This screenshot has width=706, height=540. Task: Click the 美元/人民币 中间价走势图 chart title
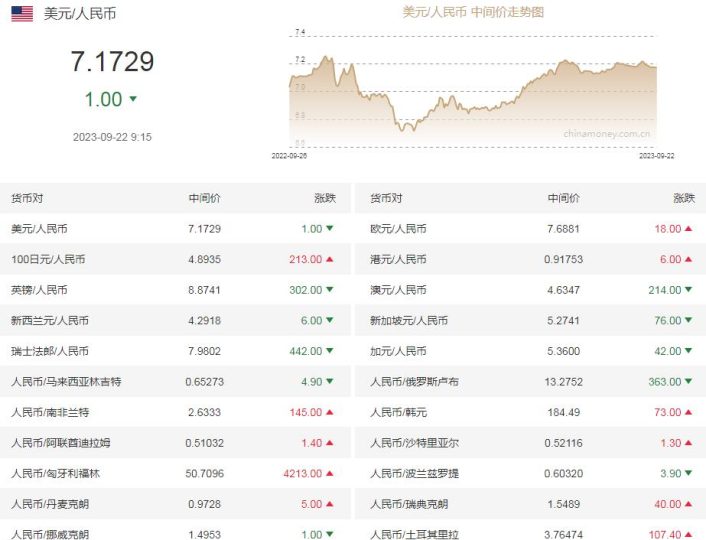point(473,12)
